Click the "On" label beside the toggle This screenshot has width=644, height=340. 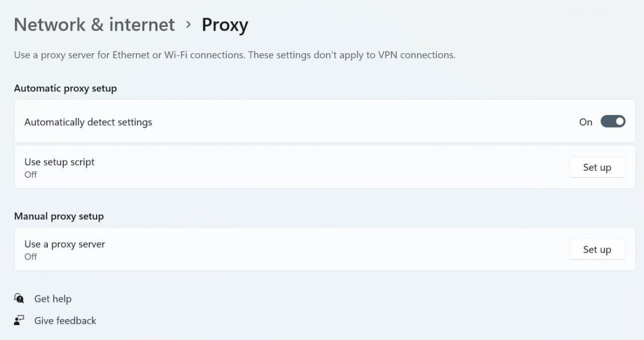click(x=586, y=122)
